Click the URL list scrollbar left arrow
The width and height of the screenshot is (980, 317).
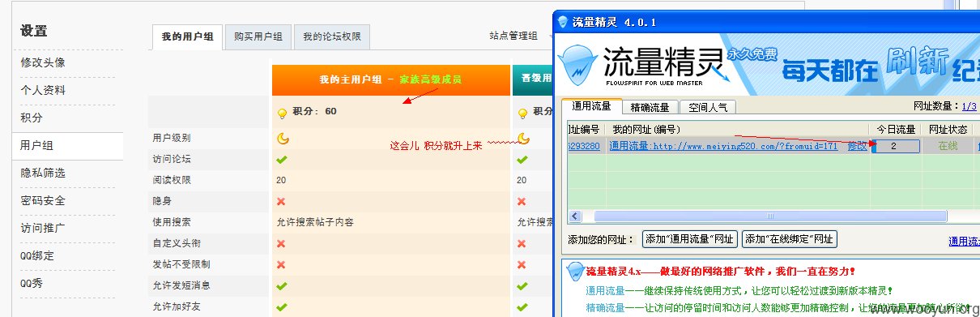[x=575, y=216]
